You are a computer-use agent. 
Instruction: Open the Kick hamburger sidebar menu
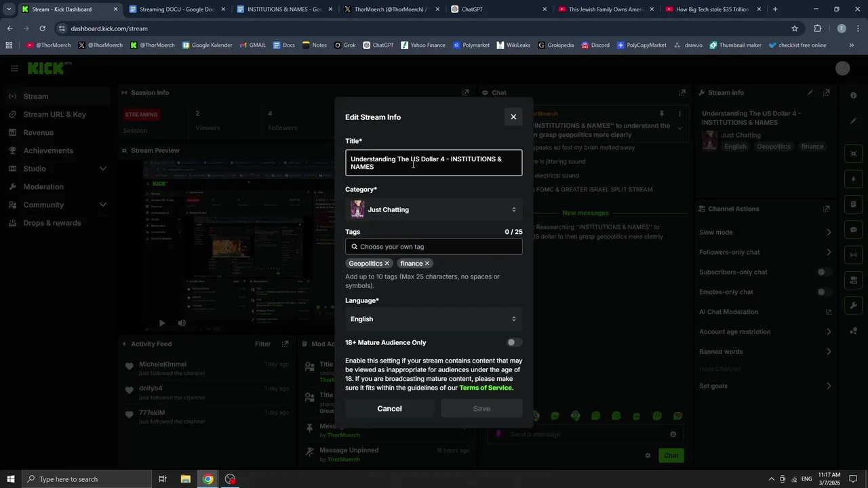point(14,68)
